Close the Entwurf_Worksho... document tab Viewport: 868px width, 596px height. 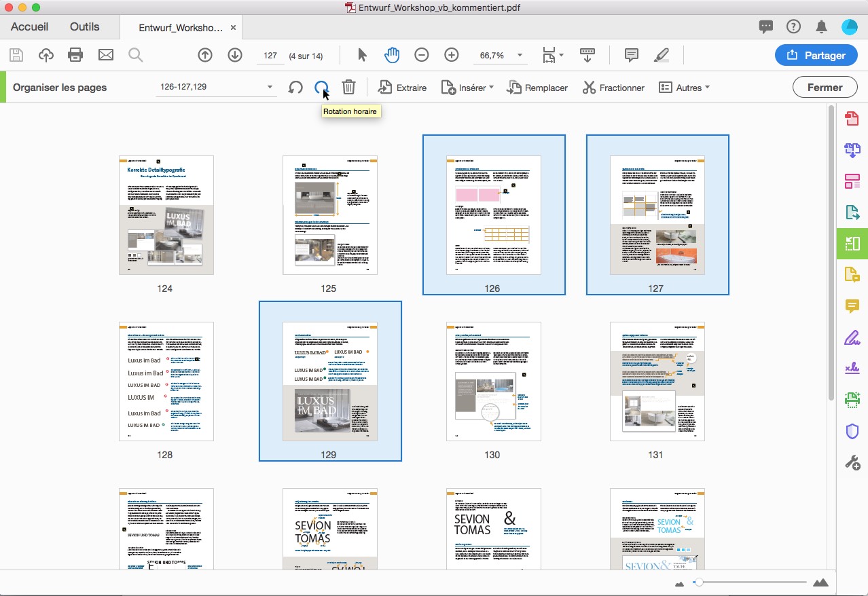click(x=233, y=28)
